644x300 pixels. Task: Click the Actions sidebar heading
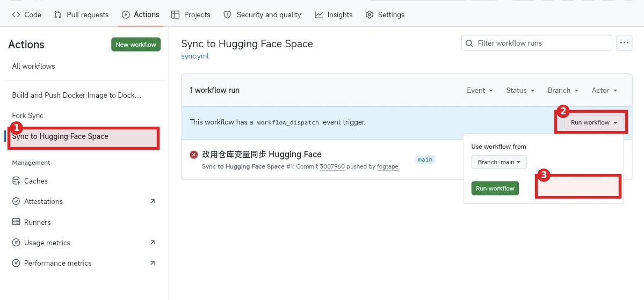(26, 45)
